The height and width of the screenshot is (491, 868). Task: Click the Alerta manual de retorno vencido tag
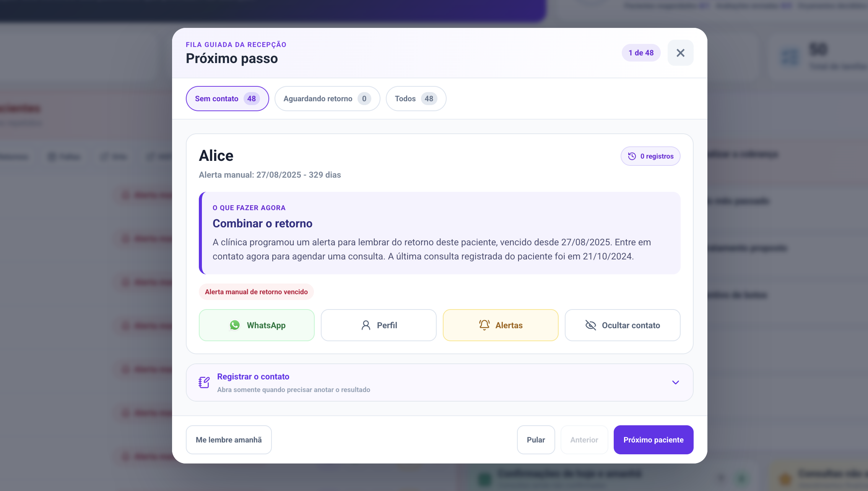point(256,292)
